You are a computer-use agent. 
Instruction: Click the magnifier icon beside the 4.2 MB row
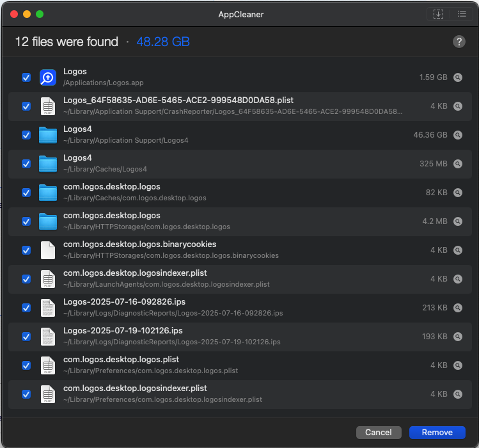coord(458,221)
